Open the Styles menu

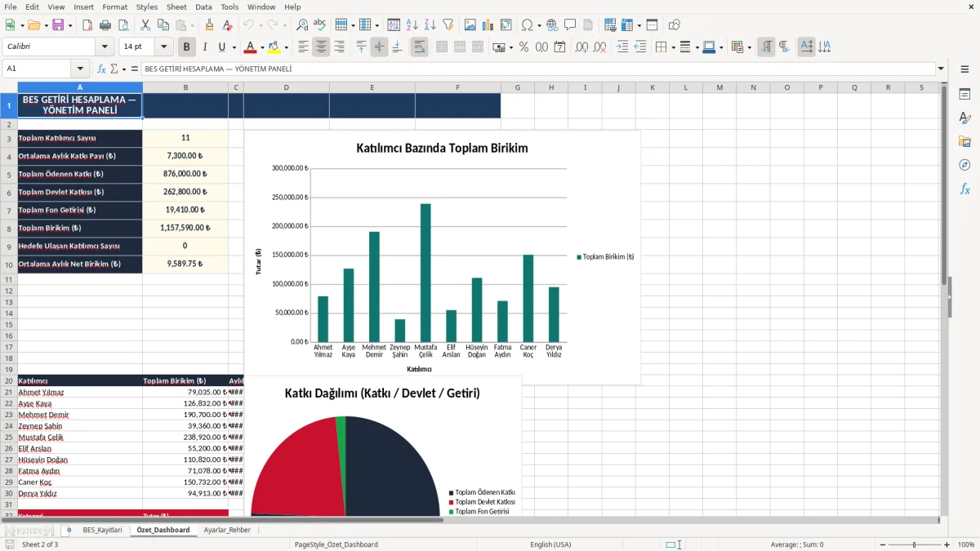[x=147, y=7]
